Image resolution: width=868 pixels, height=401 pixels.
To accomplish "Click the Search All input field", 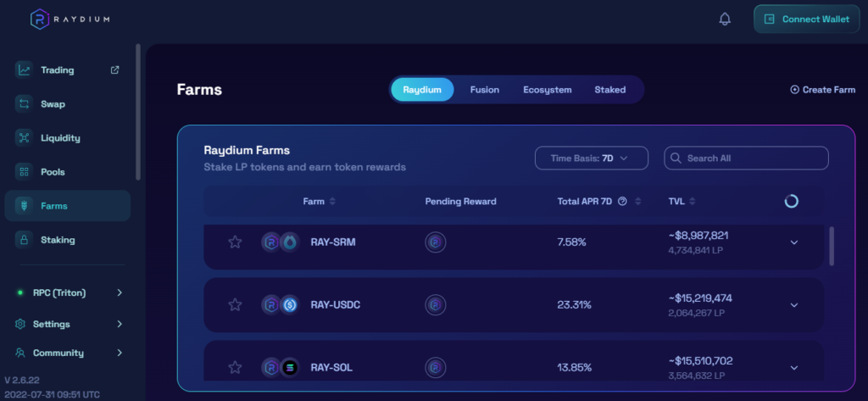I will tap(746, 158).
